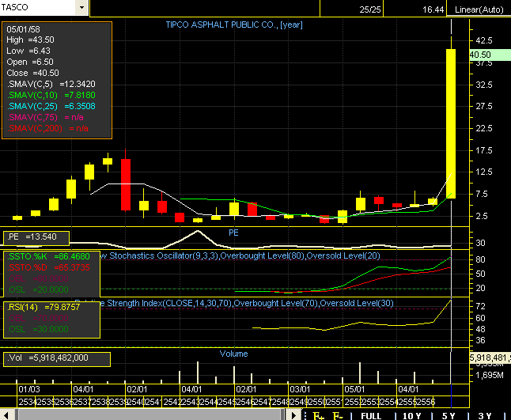Click the .SMAV(C,25) =6.3508 legend entry

click(x=51, y=106)
